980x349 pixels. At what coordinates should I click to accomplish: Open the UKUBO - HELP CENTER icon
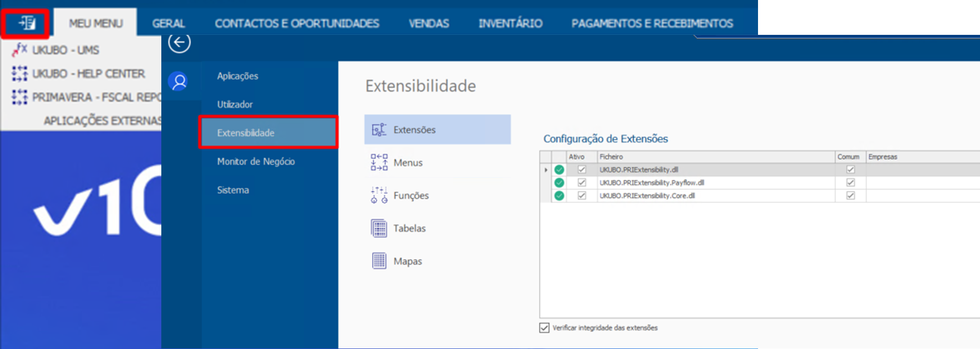tap(20, 74)
